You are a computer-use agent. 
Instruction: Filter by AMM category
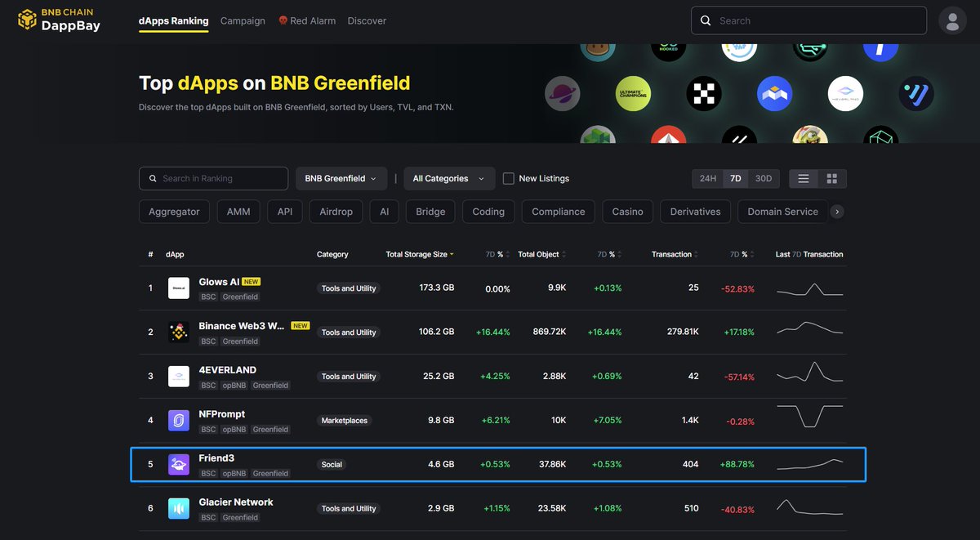[238, 212]
